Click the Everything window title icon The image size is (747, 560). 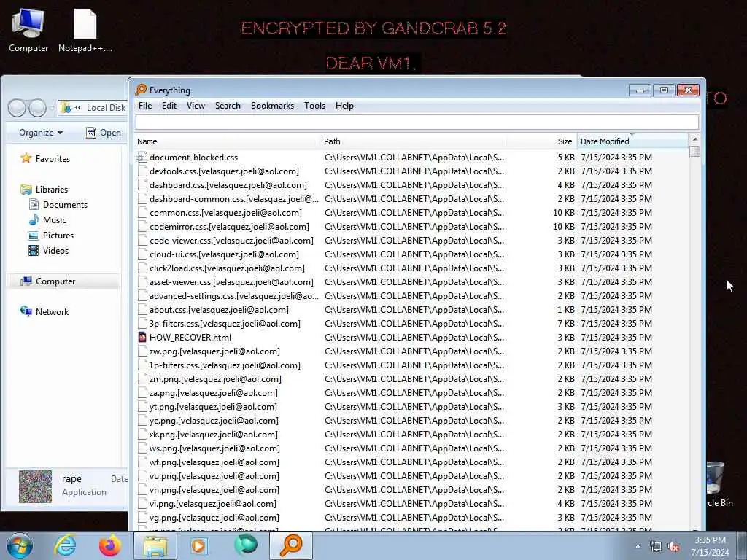[x=141, y=90]
